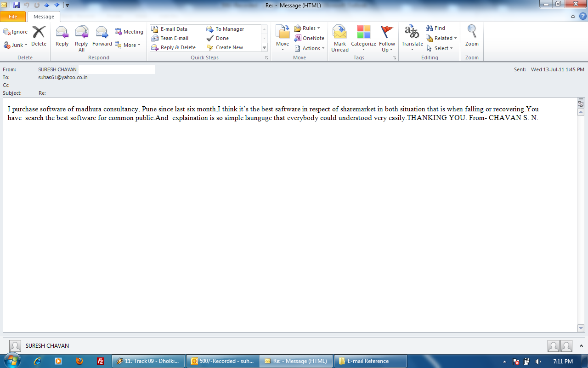
Task: Click sender name SURESH CHAVAN in From field
Action: [x=57, y=69]
